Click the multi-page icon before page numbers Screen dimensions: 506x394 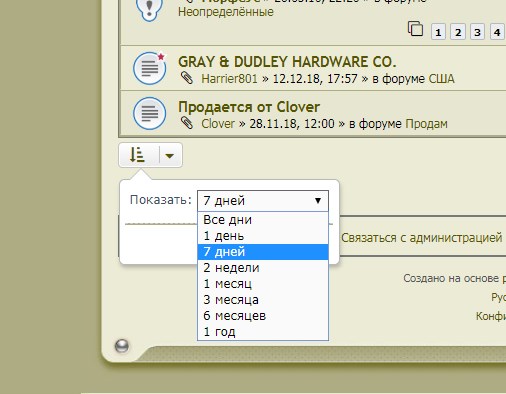pyautogui.click(x=415, y=29)
